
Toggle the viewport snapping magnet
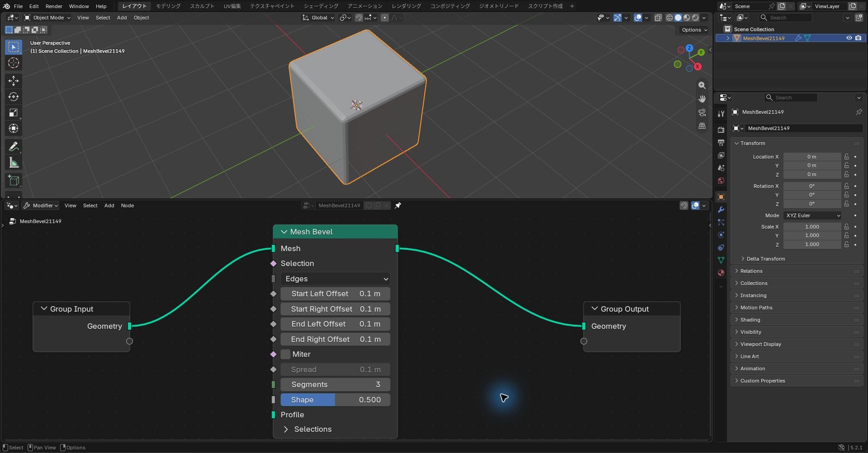[x=359, y=18]
